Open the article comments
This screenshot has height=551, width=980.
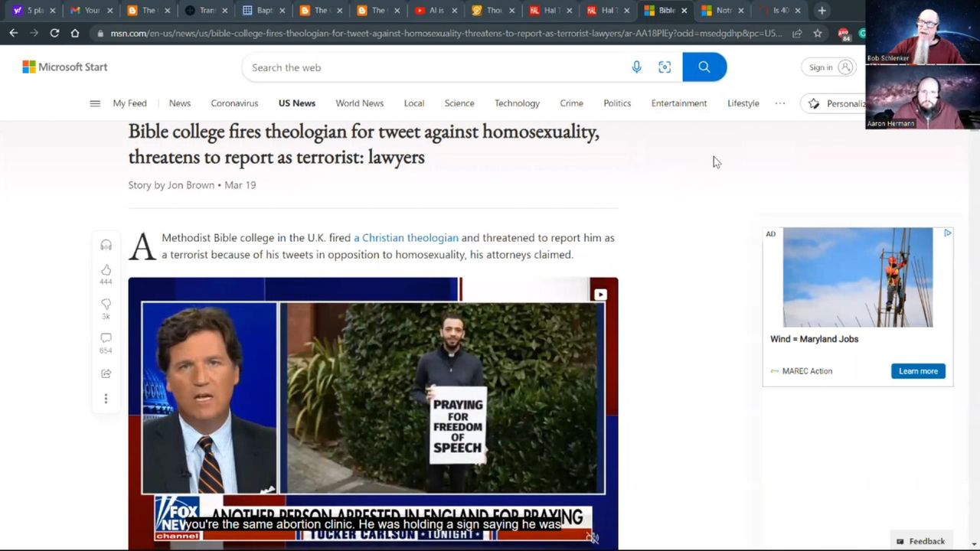click(x=106, y=338)
